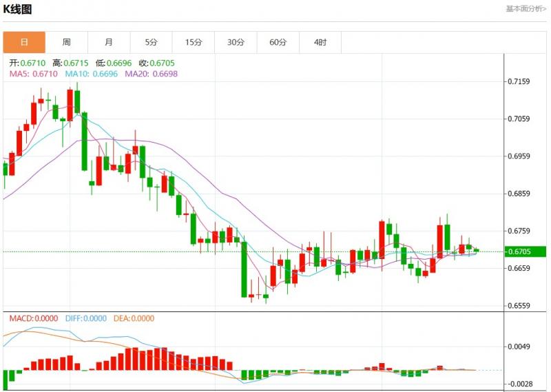Switch to the 周 weekly tab

point(66,43)
